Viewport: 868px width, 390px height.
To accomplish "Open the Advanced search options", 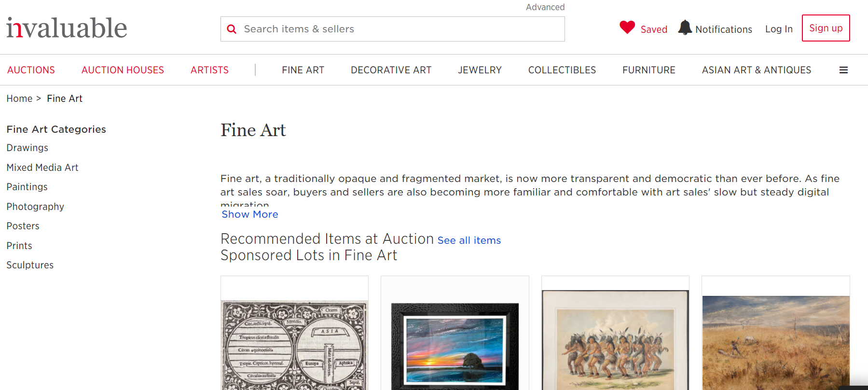I will pos(545,7).
